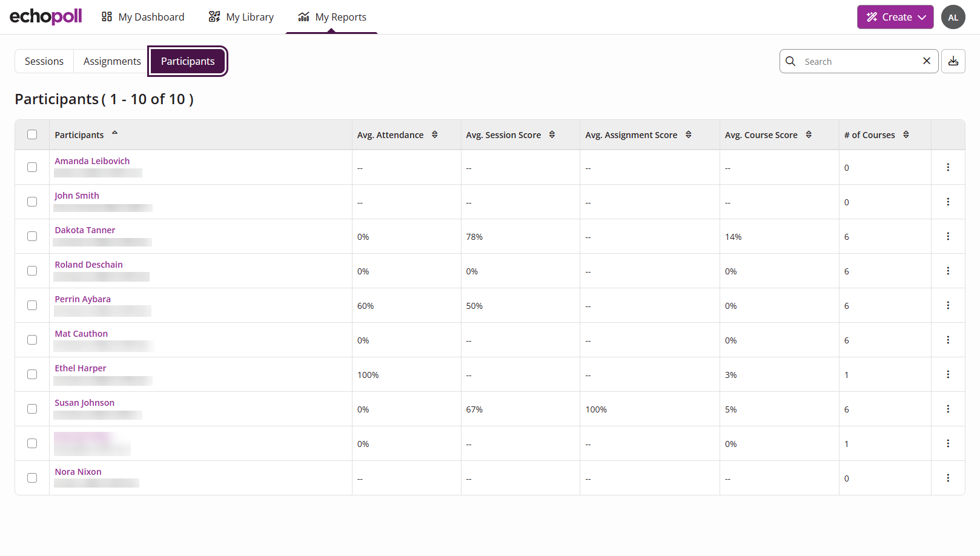980x556 pixels.
Task: Open more options for Susan Johnson
Action: tap(948, 409)
